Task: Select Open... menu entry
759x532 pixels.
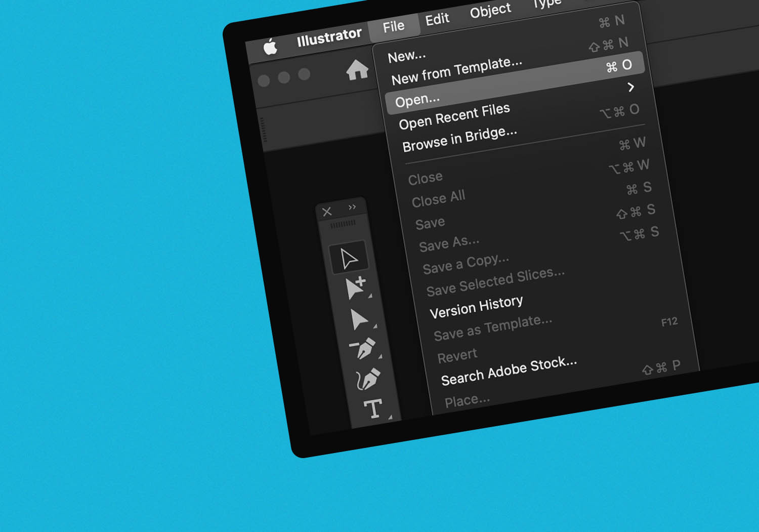Action: click(x=514, y=83)
